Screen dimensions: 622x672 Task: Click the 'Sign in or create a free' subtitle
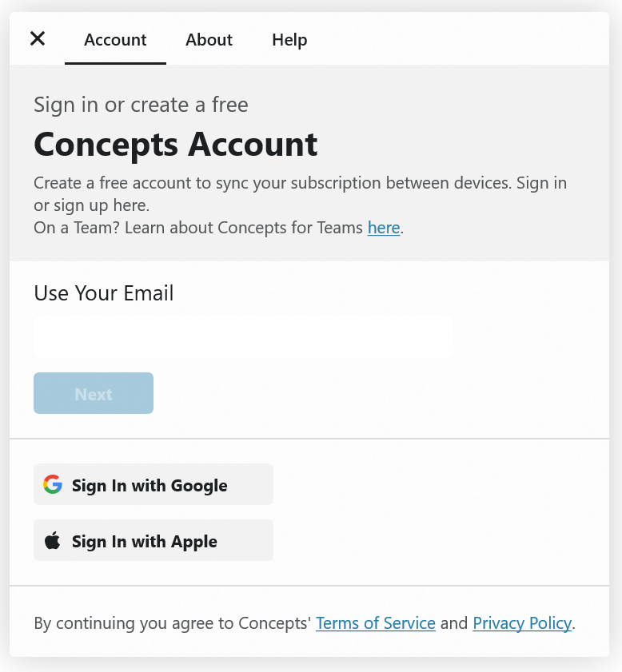141,105
